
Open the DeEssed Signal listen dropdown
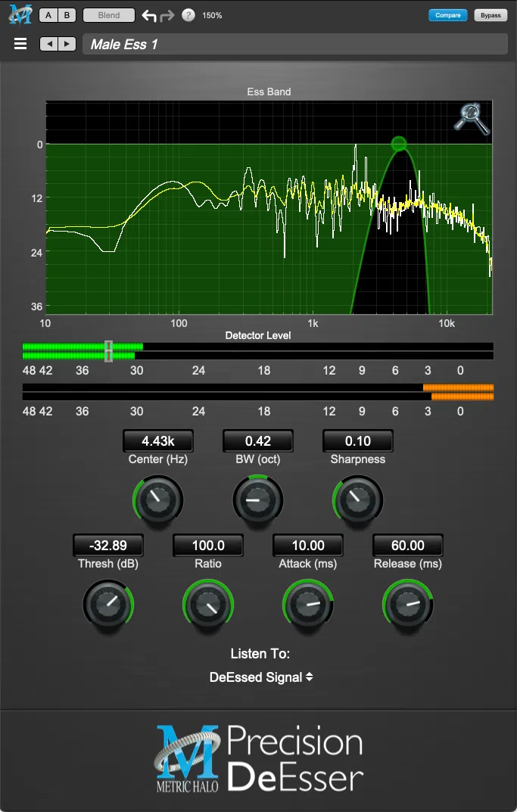[x=261, y=677]
